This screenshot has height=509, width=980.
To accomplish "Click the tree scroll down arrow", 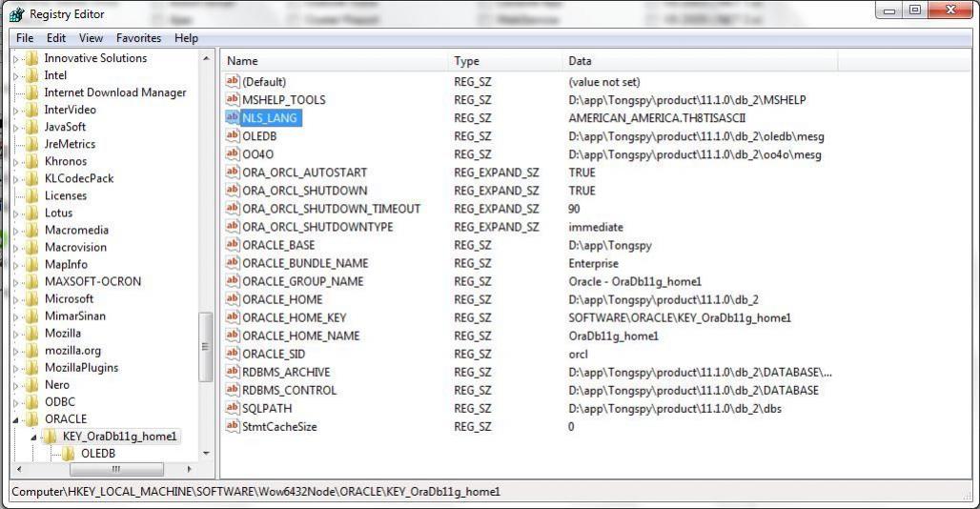I will tap(206, 454).
